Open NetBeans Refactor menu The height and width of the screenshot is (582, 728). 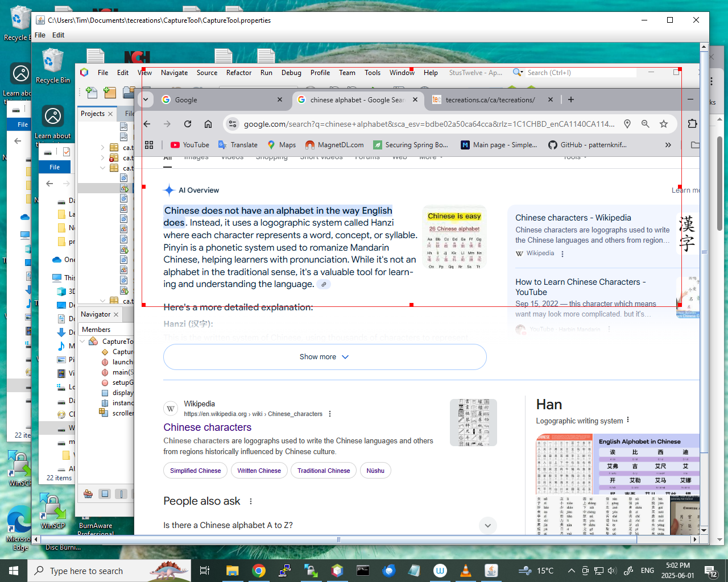point(239,73)
